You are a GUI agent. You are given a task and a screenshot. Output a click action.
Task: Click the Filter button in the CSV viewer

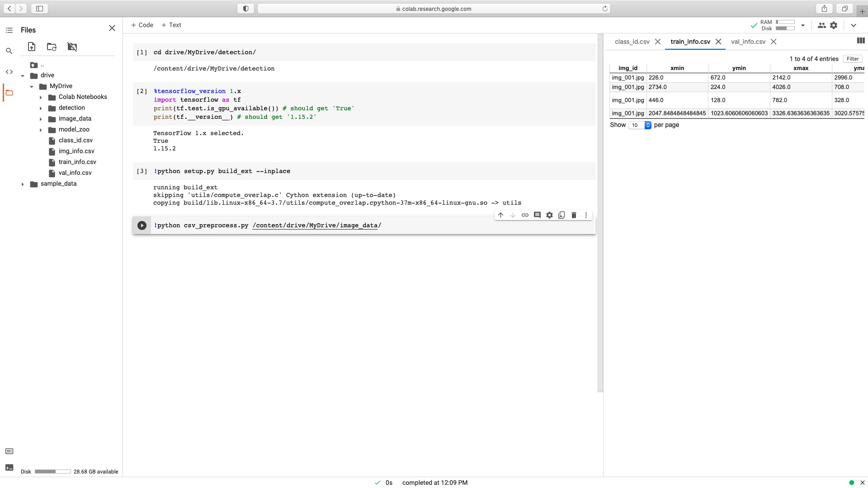[852, 59]
